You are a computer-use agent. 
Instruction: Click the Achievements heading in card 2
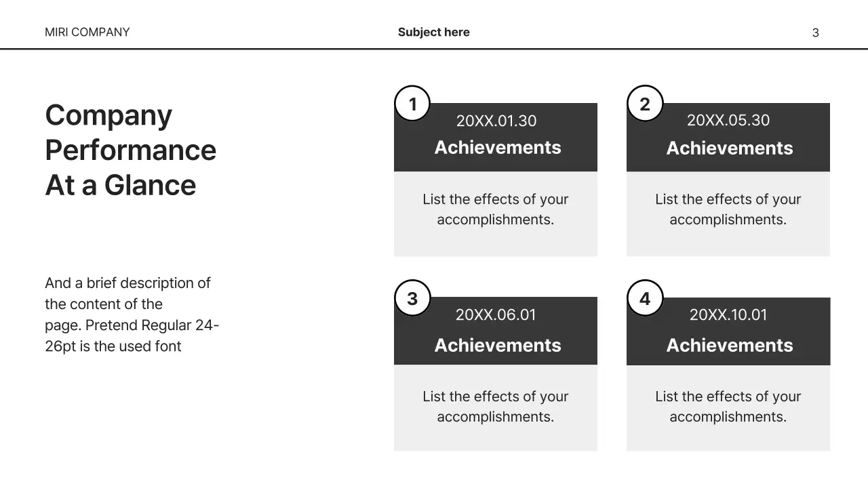(729, 148)
